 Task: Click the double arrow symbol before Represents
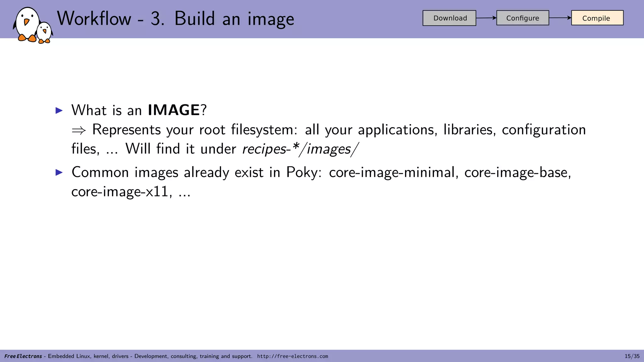tap(79, 130)
